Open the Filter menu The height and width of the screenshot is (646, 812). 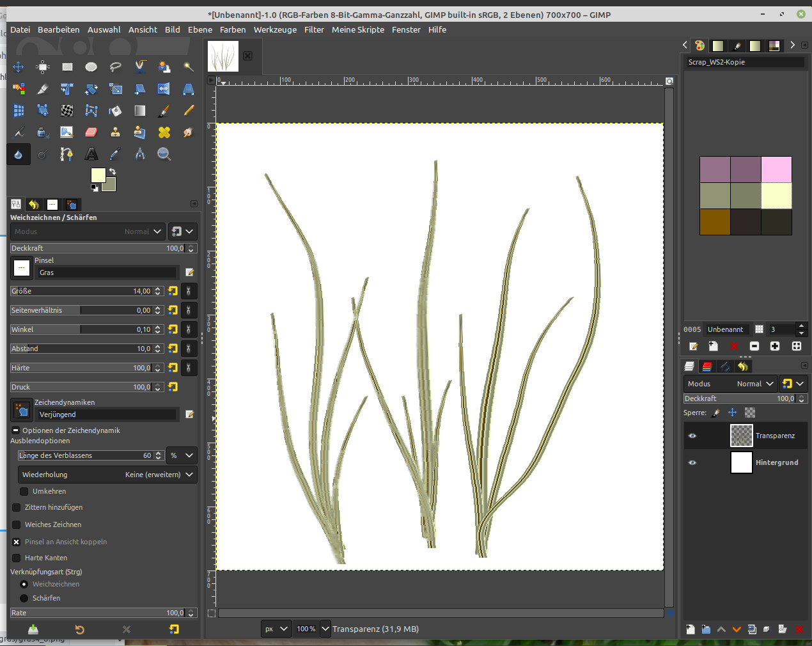pyautogui.click(x=314, y=29)
